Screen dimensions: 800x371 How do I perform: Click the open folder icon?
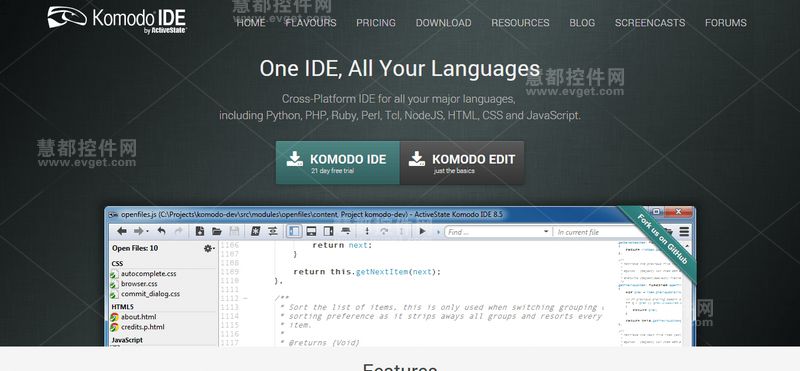217,231
